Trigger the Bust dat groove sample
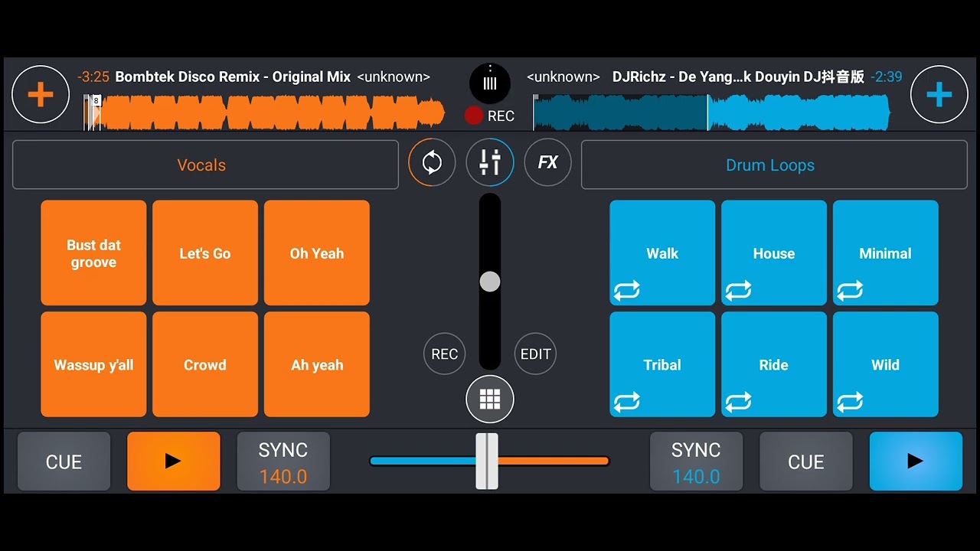The width and height of the screenshot is (980, 551). point(93,253)
